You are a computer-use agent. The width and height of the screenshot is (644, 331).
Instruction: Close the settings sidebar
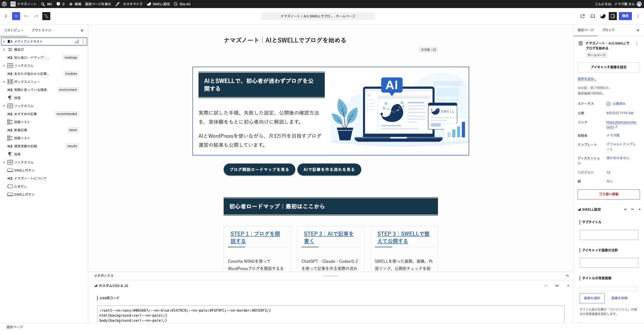[x=638, y=30]
